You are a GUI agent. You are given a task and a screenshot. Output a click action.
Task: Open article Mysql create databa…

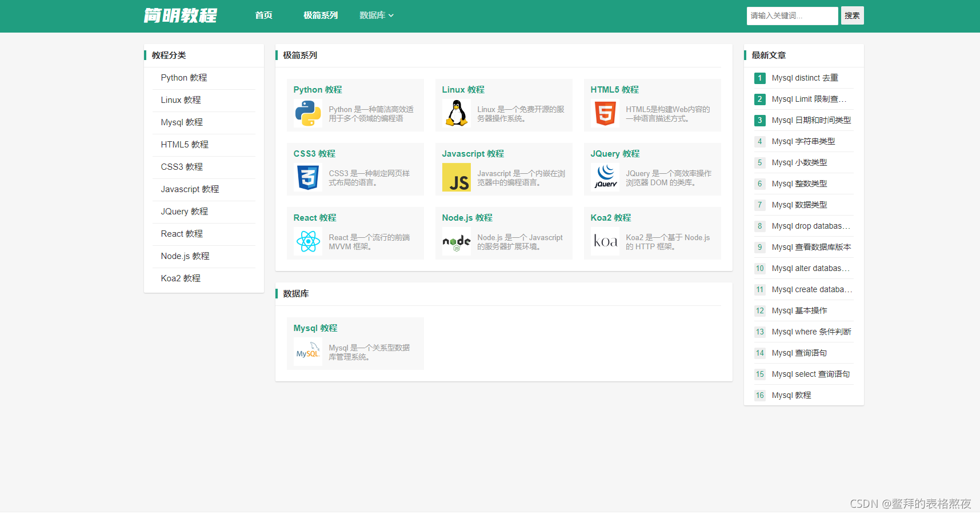click(811, 289)
